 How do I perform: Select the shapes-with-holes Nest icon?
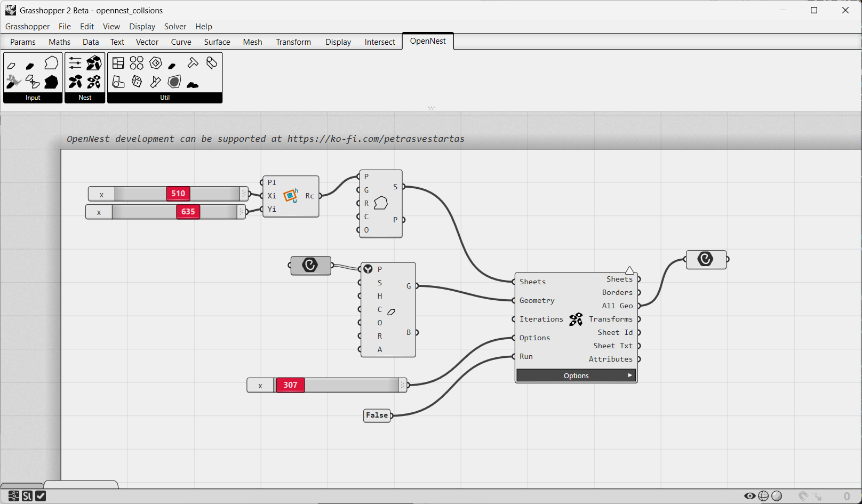click(x=94, y=82)
